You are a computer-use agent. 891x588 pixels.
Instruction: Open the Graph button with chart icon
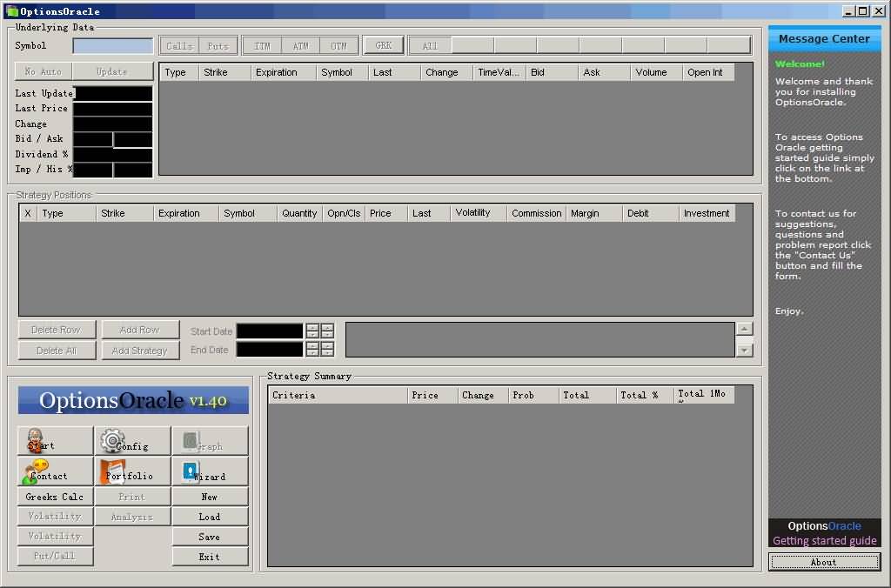(210, 441)
